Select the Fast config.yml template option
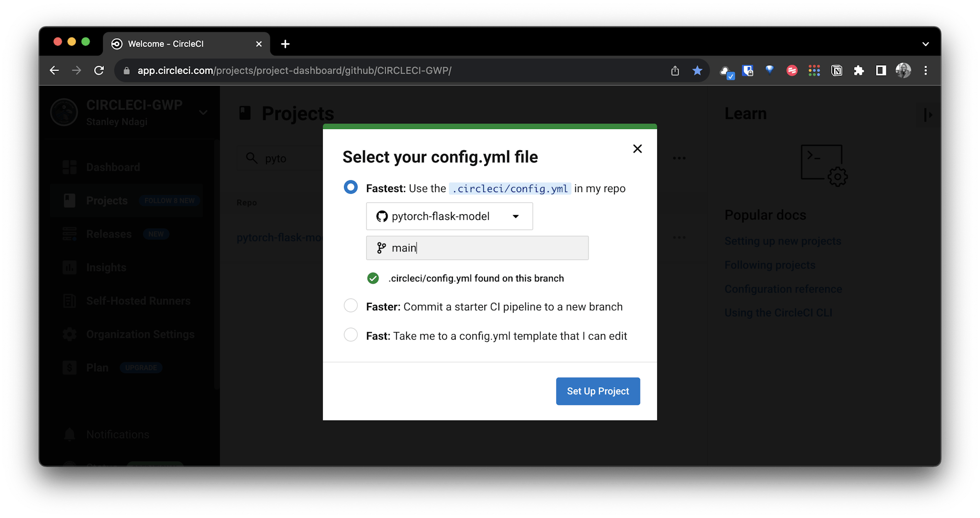This screenshot has width=980, height=518. (x=351, y=335)
